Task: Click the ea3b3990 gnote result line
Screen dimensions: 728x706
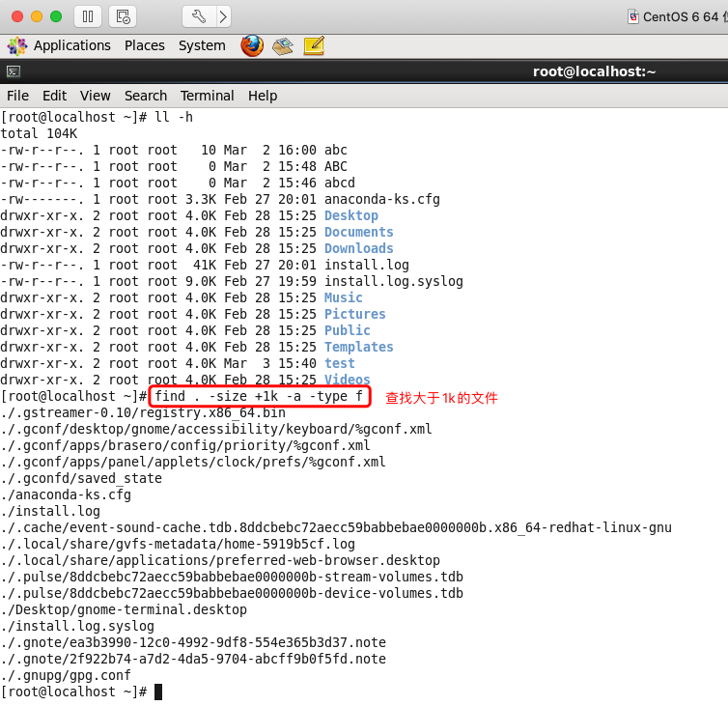Action: tap(193, 642)
